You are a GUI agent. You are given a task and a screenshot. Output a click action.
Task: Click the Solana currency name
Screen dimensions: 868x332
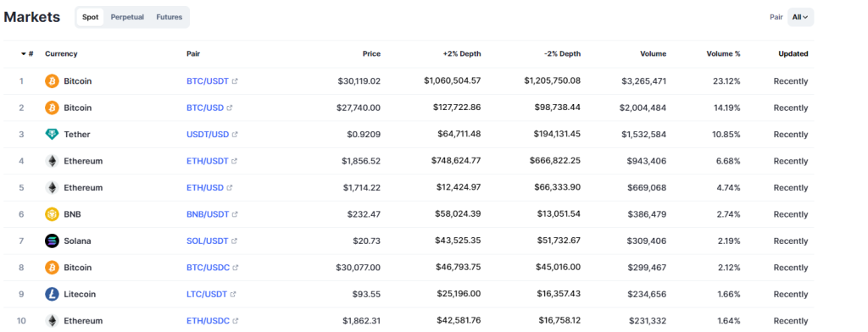pos(77,241)
